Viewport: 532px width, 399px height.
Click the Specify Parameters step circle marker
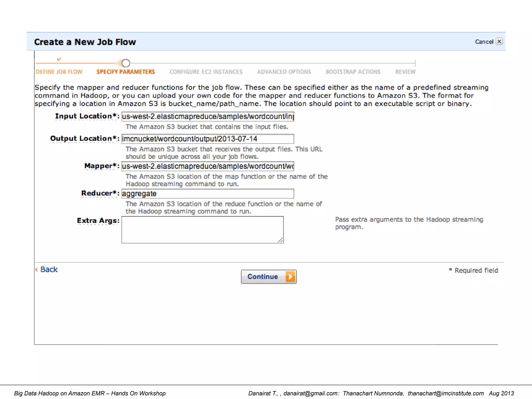pos(126,63)
